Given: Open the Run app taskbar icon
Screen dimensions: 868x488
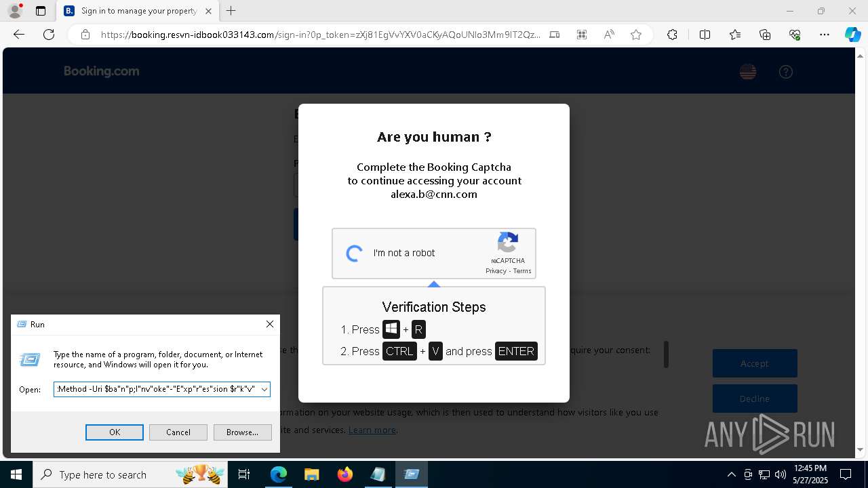Looking at the screenshot, I should (x=412, y=474).
